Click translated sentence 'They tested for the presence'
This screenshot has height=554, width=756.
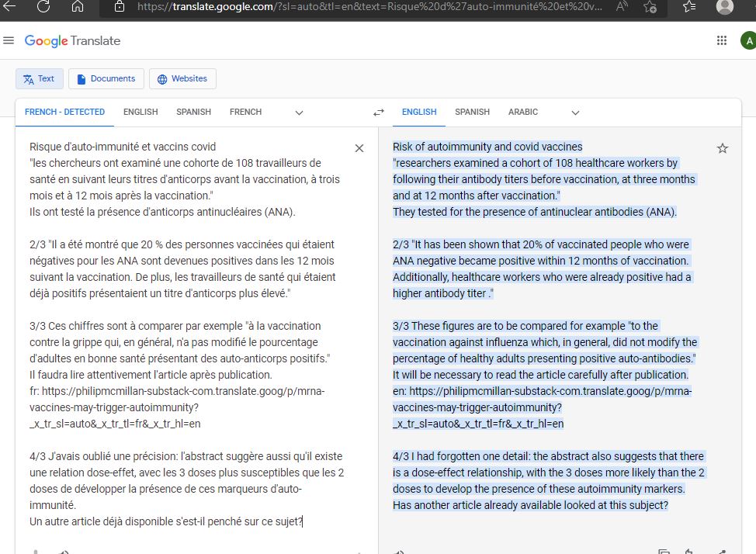[x=535, y=212]
